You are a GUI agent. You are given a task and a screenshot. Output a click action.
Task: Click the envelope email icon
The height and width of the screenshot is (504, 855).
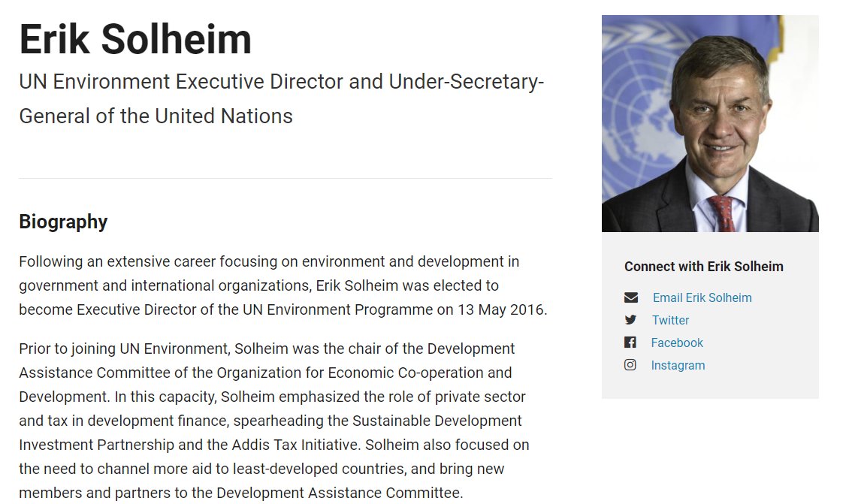click(630, 297)
